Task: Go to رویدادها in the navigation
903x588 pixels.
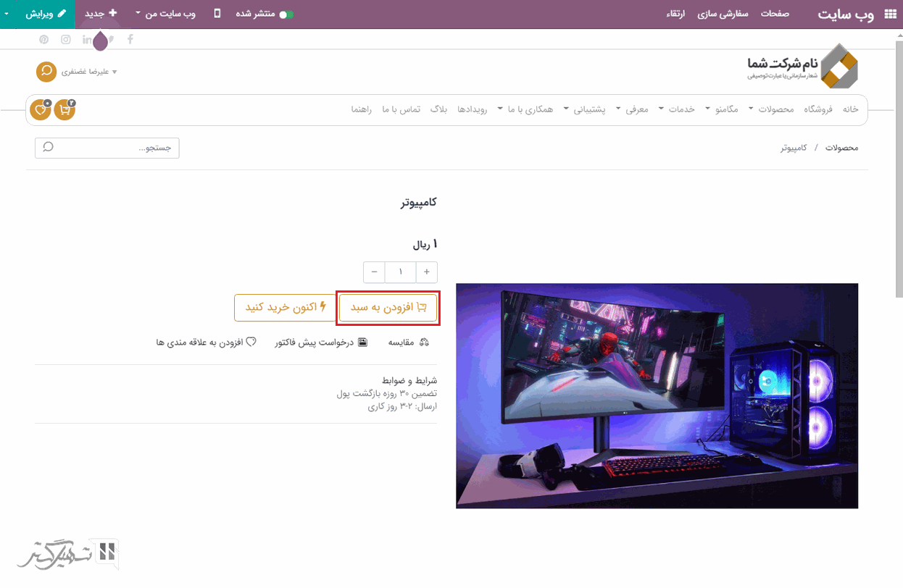Action: coord(472,109)
